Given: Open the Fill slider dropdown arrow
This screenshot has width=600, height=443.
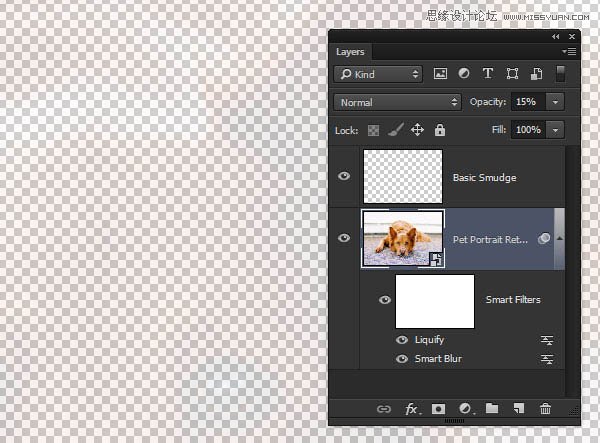Looking at the screenshot, I should 555,130.
